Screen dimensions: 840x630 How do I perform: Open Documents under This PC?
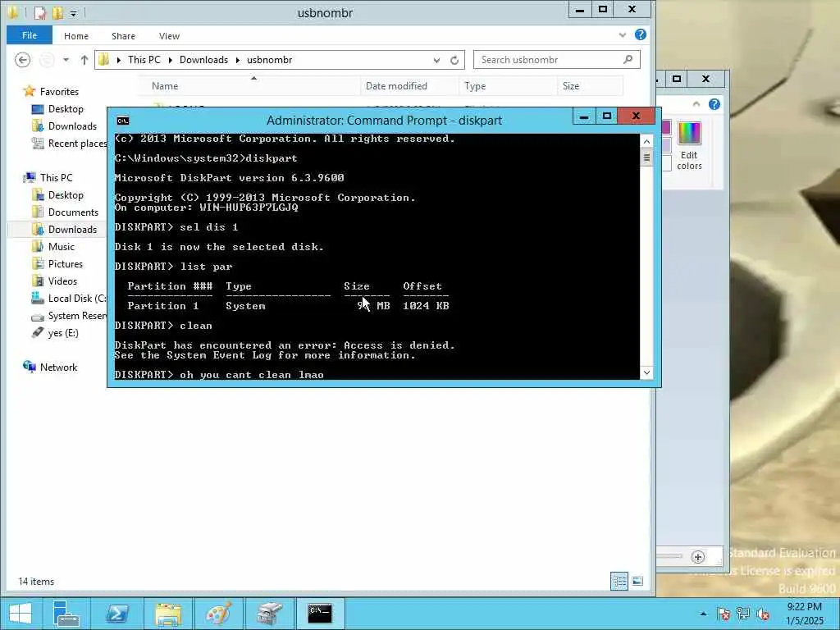pyautogui.click(x=73, y=212)
